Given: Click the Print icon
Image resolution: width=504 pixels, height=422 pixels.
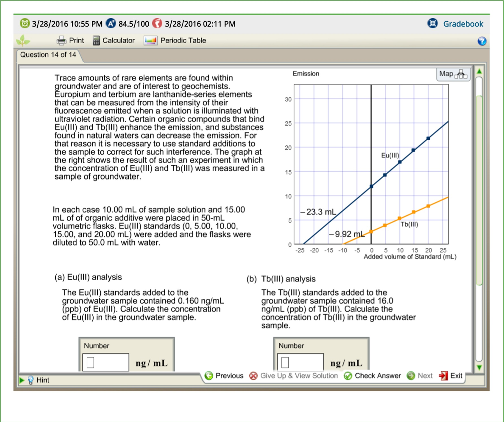Looking at the screenshot, I should 62,40.
